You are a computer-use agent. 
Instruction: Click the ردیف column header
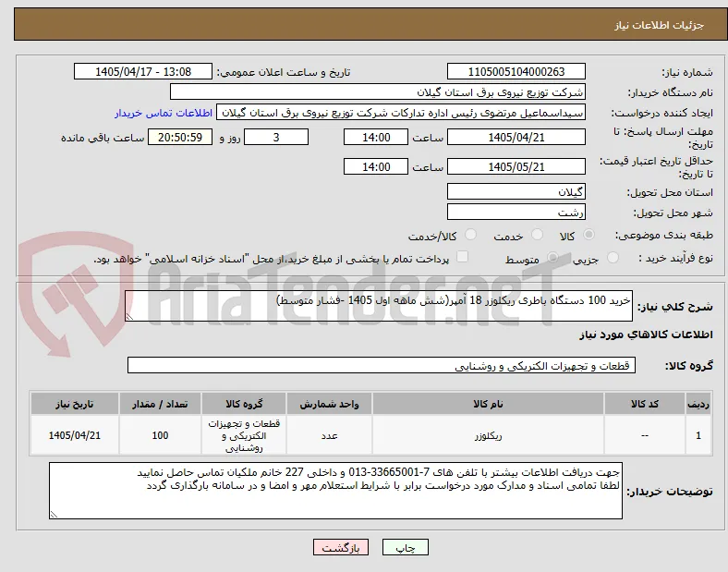click(x=698, y=404)
